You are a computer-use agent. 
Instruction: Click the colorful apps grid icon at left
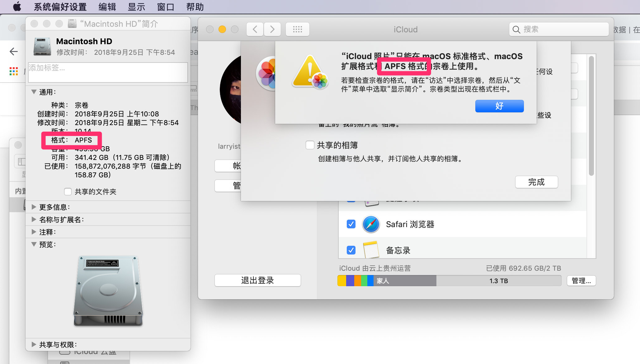coord(14,71)
